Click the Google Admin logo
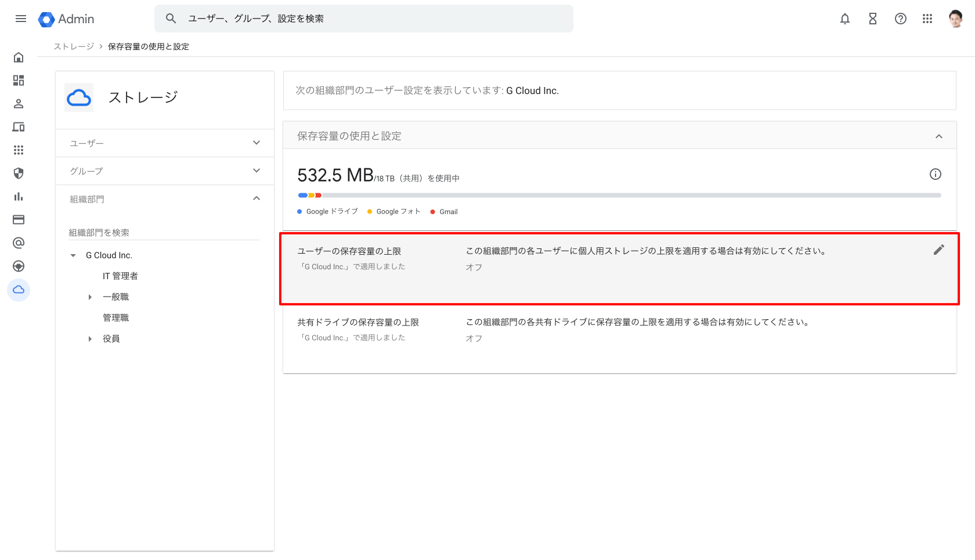 (x=66, y=19)
